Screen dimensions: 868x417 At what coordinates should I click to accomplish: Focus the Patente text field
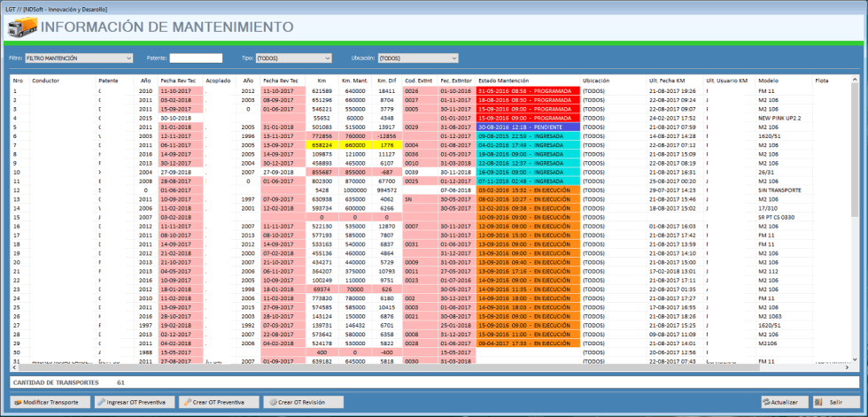tap(196, 58)
